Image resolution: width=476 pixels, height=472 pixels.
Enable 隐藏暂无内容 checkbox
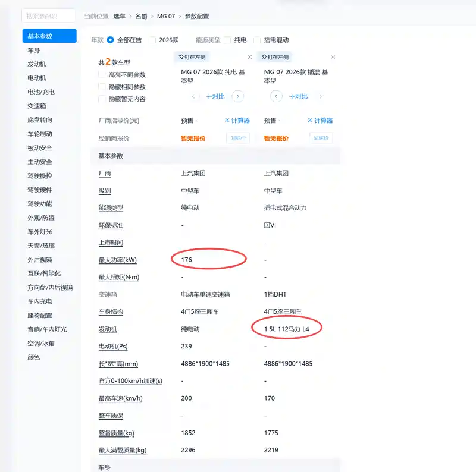tap(102, 99)
